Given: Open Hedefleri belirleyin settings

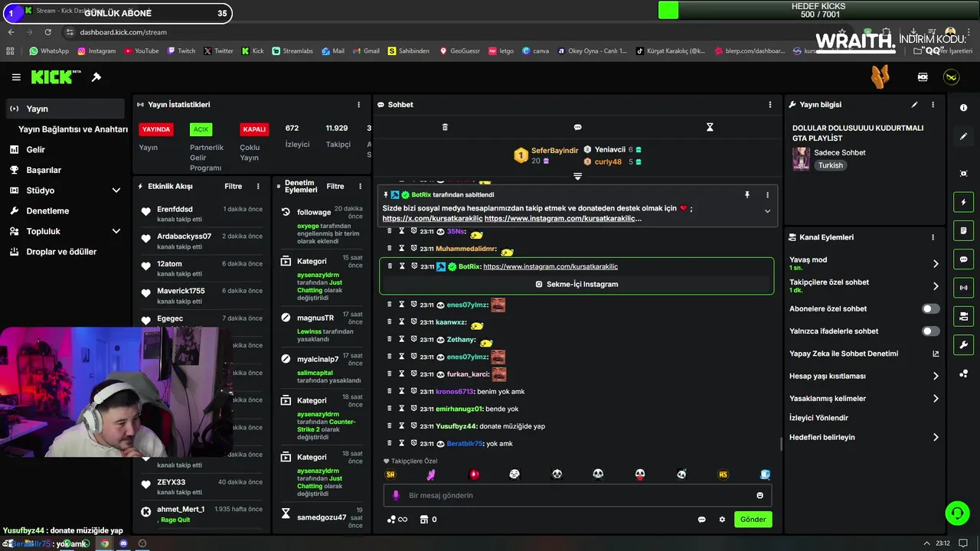Looking at the screenshot, I should (x=864, y=438).
